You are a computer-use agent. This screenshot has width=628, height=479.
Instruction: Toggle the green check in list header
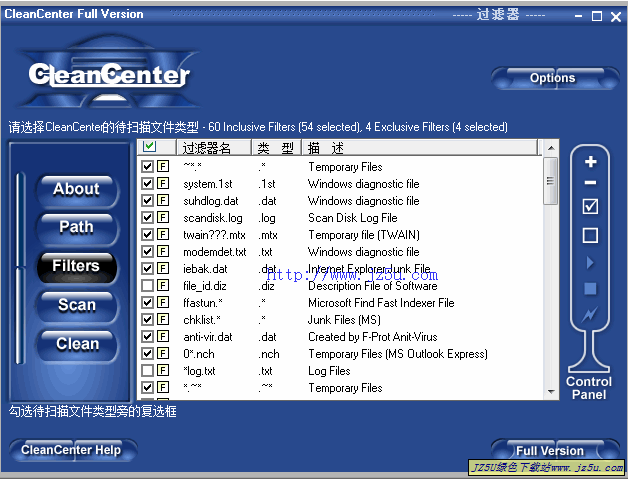click(x=149, y=147)
